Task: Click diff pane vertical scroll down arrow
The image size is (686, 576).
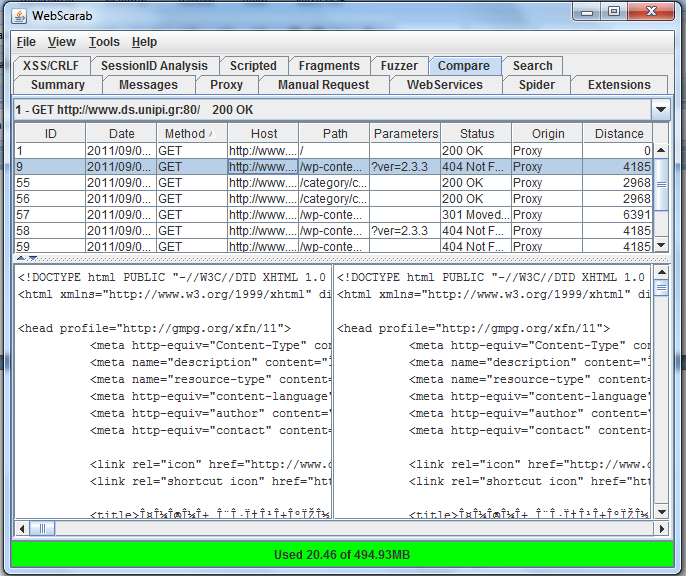Action: click(x=662, y=512)
